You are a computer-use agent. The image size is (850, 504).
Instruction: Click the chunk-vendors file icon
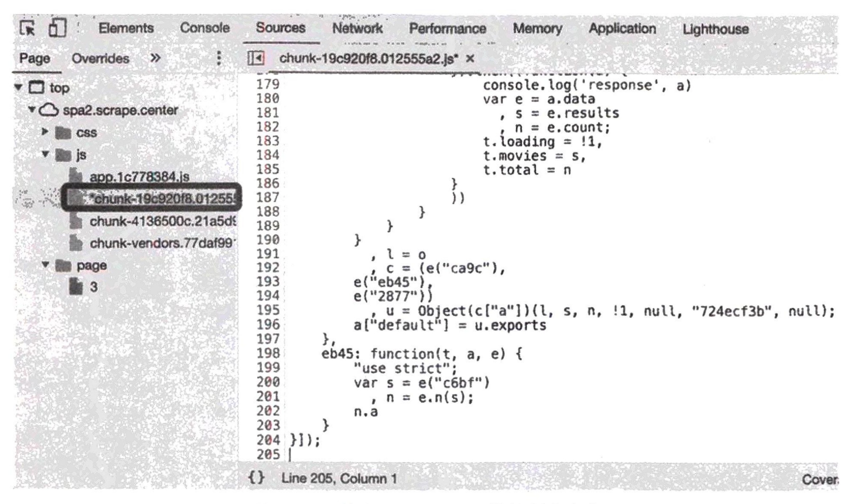click(76, 243)
